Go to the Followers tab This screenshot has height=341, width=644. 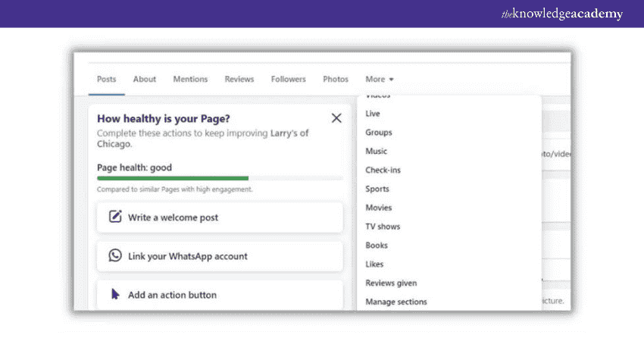coord(289,79)
